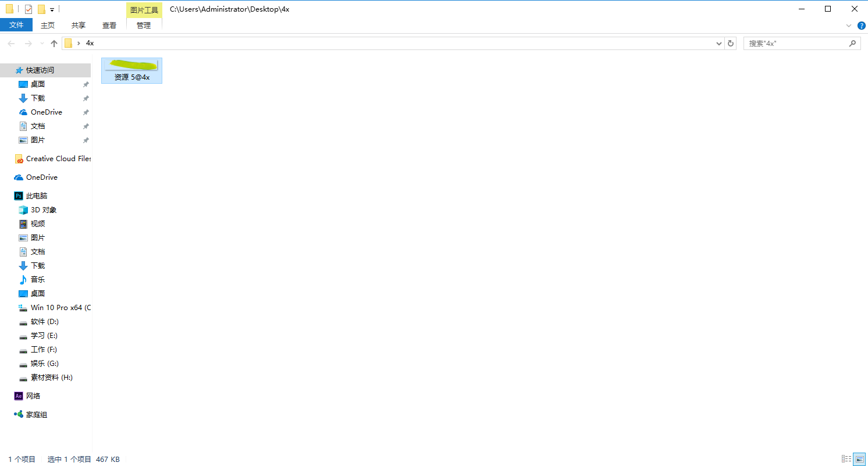Image resolution: width=868 pixels, height=466 pixels.
Task: Open the 管理 picture tools tab
Action: pyautogui.click(x=144, y=25)
